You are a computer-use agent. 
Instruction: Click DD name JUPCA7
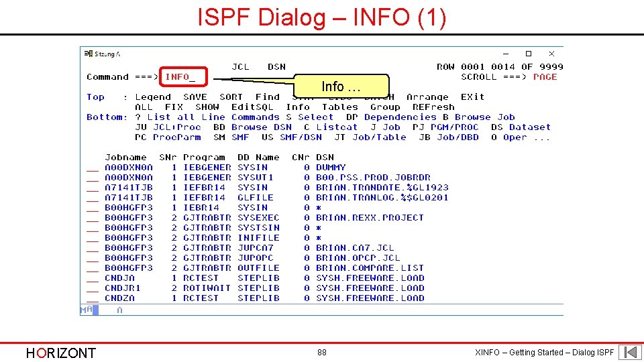(256, 248)
